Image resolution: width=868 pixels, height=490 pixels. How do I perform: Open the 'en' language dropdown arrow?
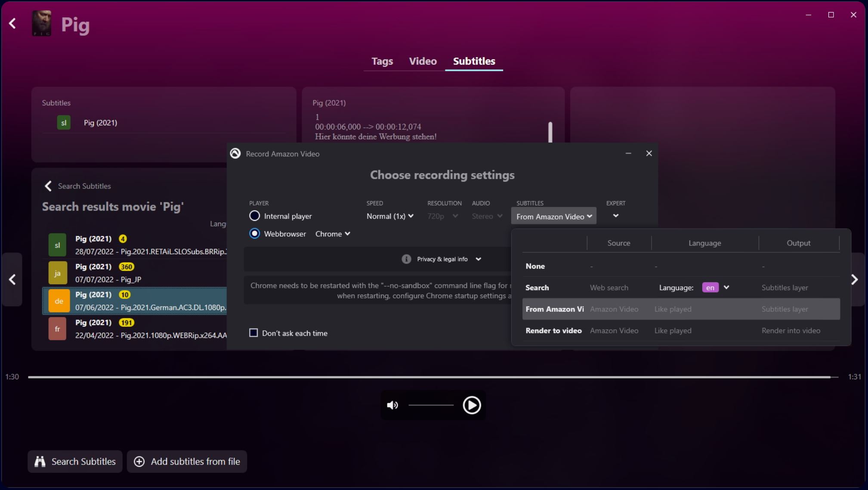726,288
